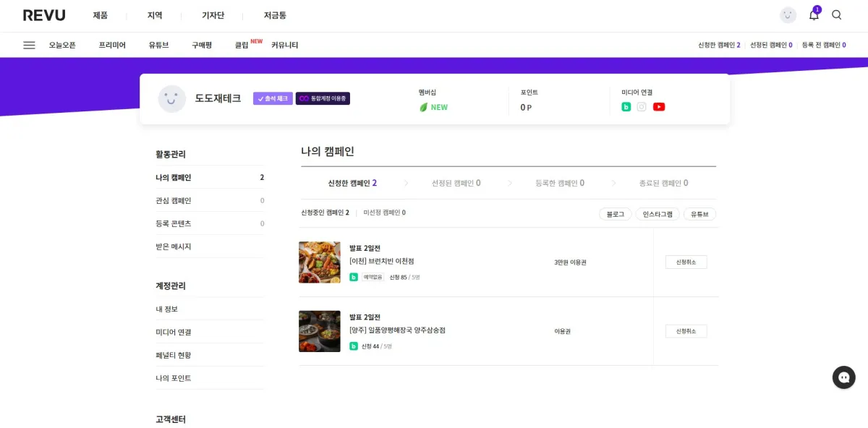The height and width of the screenshot is (428, 868).
Task: Click the 이천 브런치반 campaign thumbnail
Action: pos(320,262)
